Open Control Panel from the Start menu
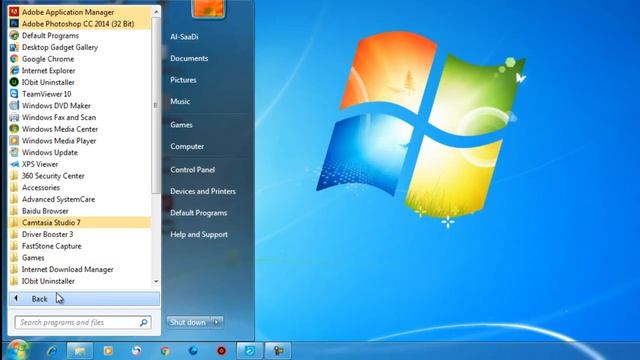Screen dimensions: 640x360 pos(192,169)
